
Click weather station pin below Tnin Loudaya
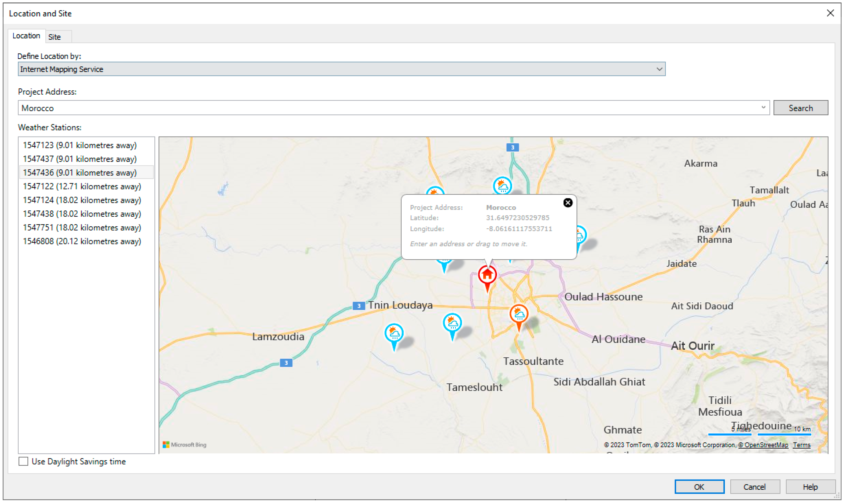click(x=452, y=323)
